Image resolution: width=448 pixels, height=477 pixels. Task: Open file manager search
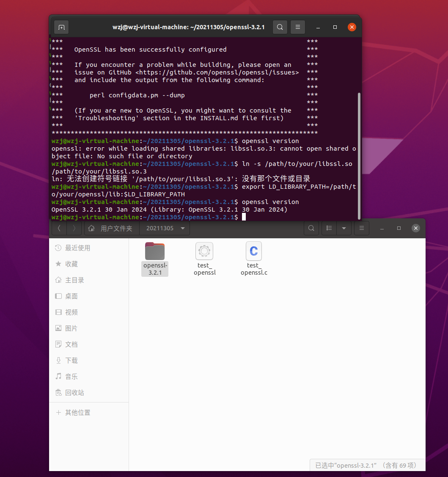click(x=311, y=228)
